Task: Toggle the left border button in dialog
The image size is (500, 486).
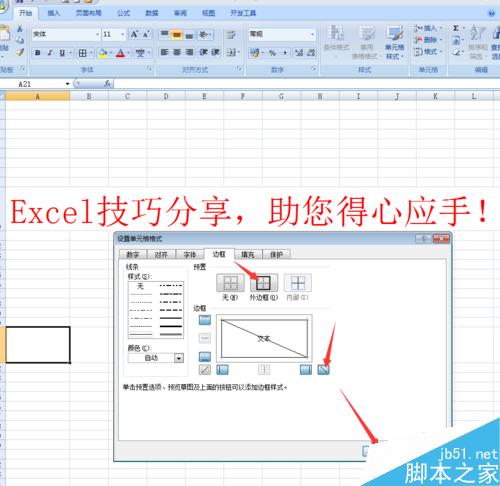Action: (222, 369)
